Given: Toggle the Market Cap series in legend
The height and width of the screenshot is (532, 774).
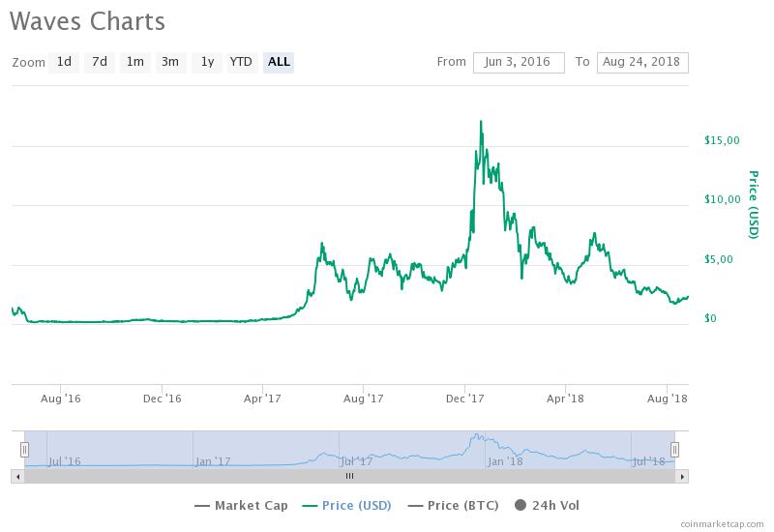Looking at the screenshot, I should pos(241,506).
